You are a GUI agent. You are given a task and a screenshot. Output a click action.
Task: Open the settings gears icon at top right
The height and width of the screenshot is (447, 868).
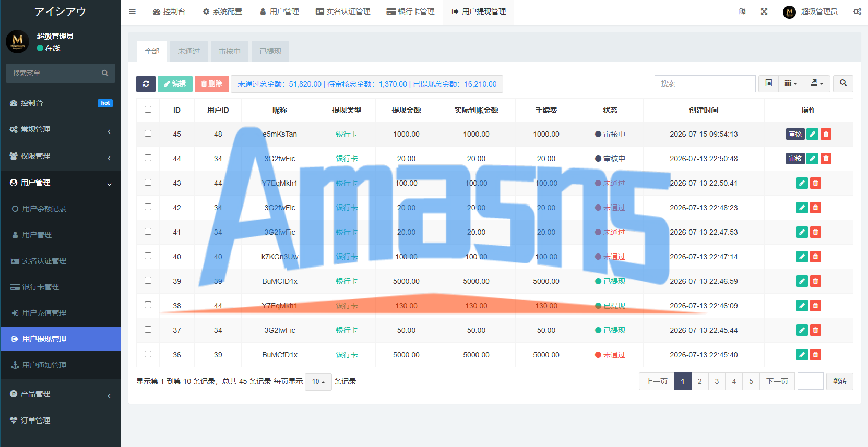click(857, 11)
